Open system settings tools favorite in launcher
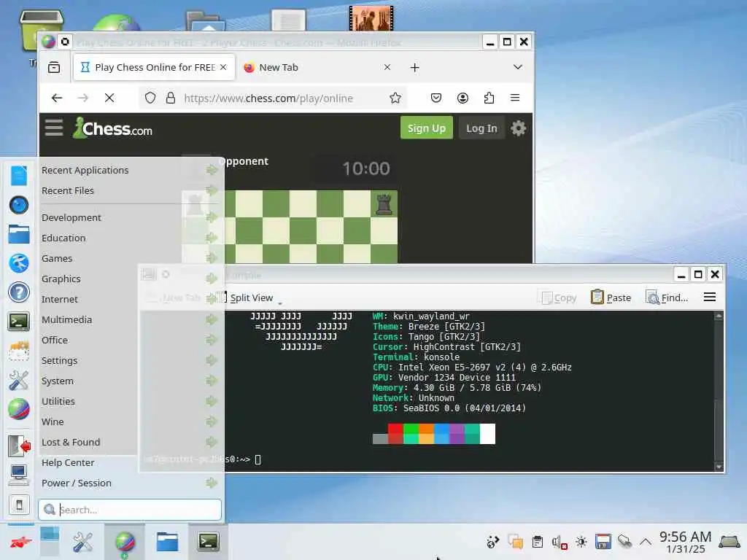This screenshot has width=747, height=560. [x=19, y=381]
